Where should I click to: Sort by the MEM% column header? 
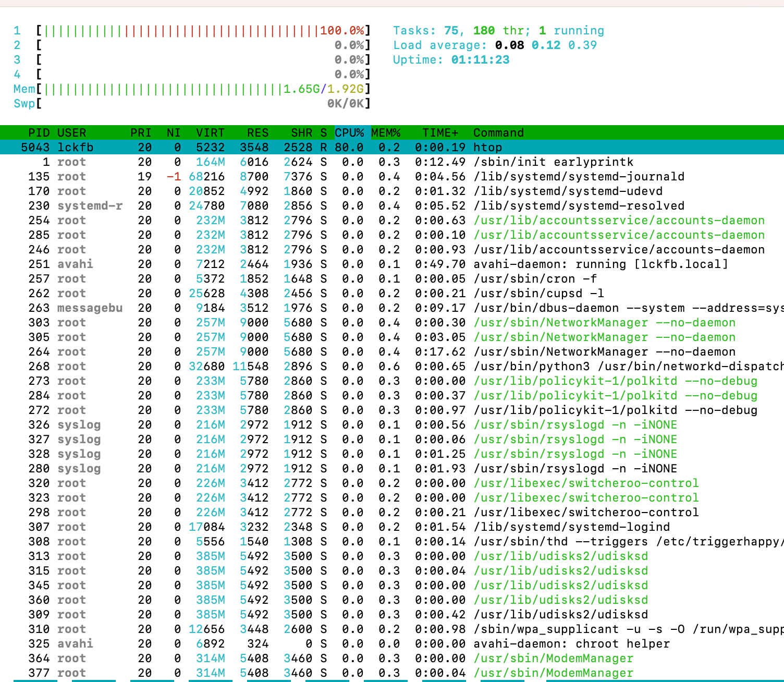pyautogui.click(x=386, y=133)
